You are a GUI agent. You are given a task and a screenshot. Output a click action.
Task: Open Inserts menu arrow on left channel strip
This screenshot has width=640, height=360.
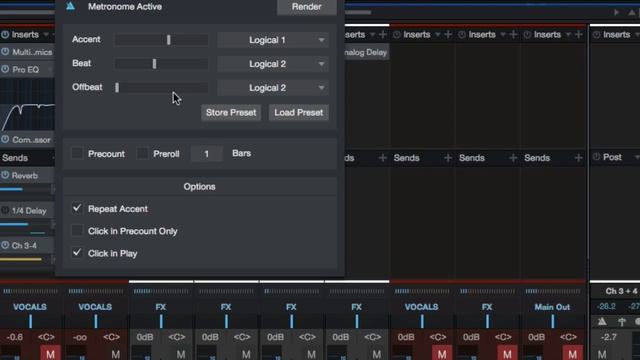[x=46, y=35]
